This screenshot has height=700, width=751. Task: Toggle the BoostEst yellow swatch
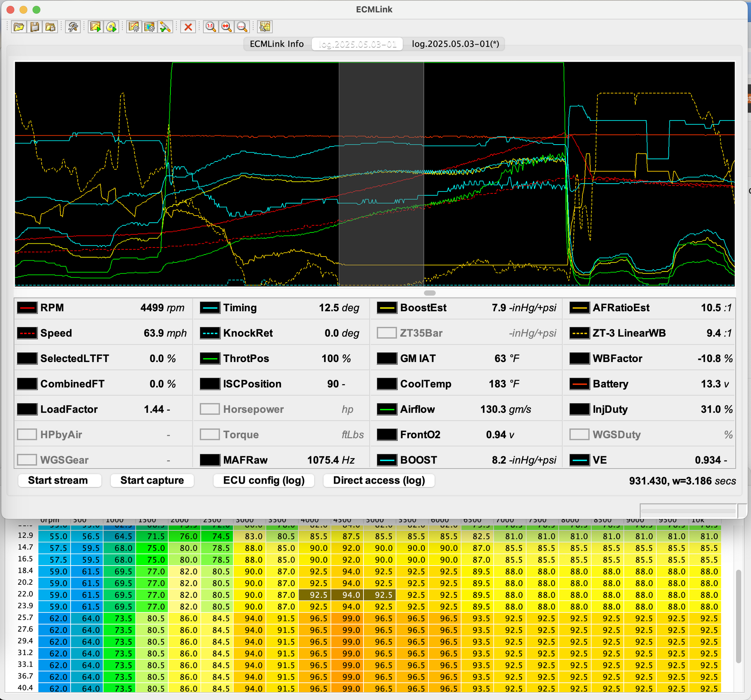pyautogui.click(x=387, y=308)
